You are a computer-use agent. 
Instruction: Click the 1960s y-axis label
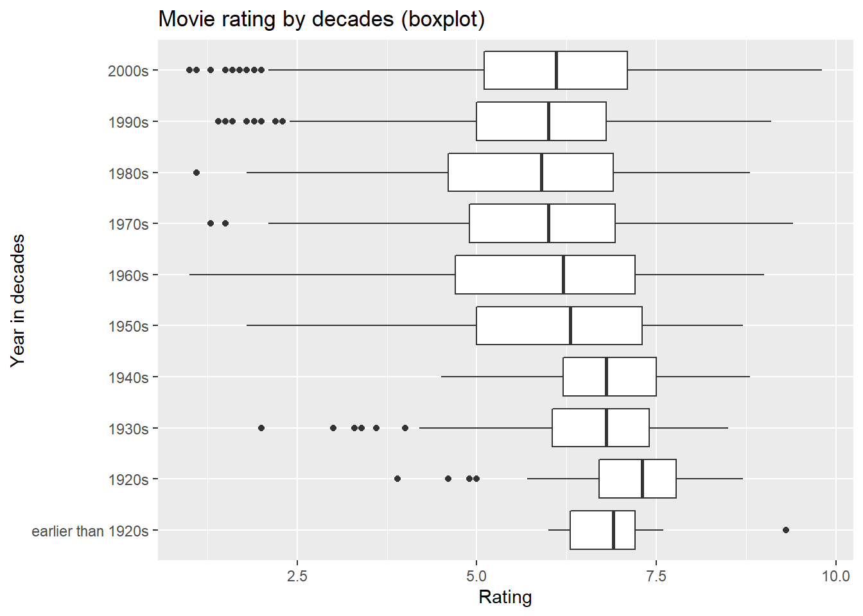[x=128, y=275]
